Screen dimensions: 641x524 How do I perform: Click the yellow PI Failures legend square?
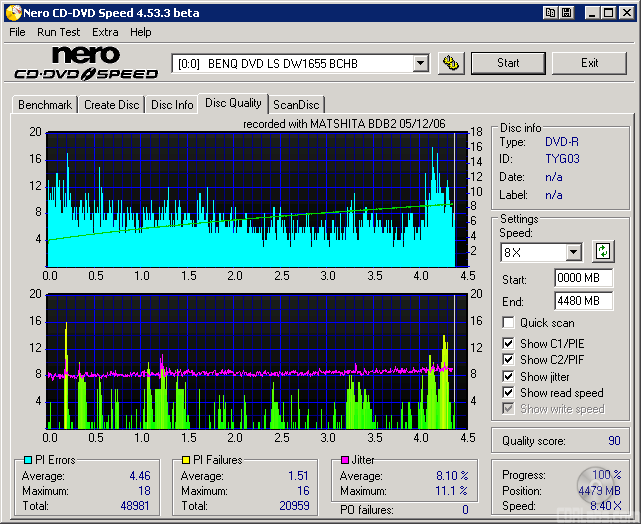coord(186,460)
